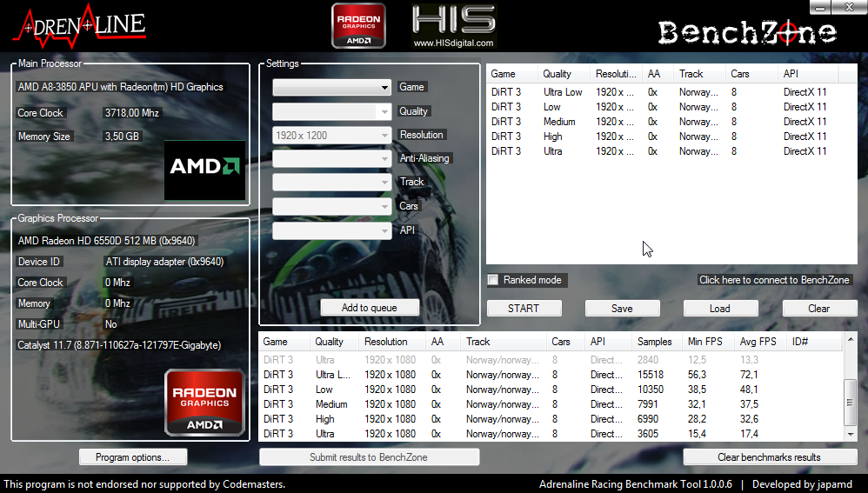Click the Save button
The width and height of the screenshot is (868, 493).
coord(622,308)
